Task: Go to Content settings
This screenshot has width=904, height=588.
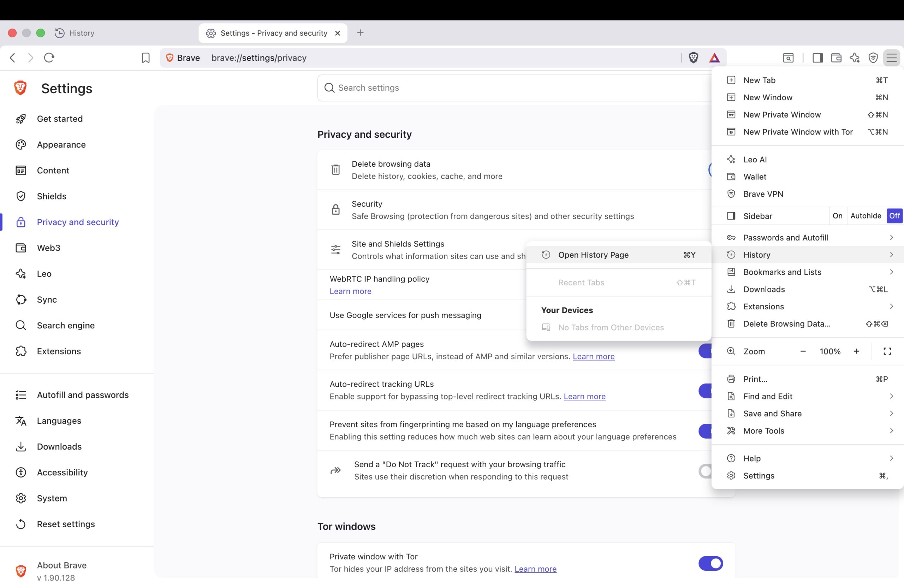Action: pos(77,171)
